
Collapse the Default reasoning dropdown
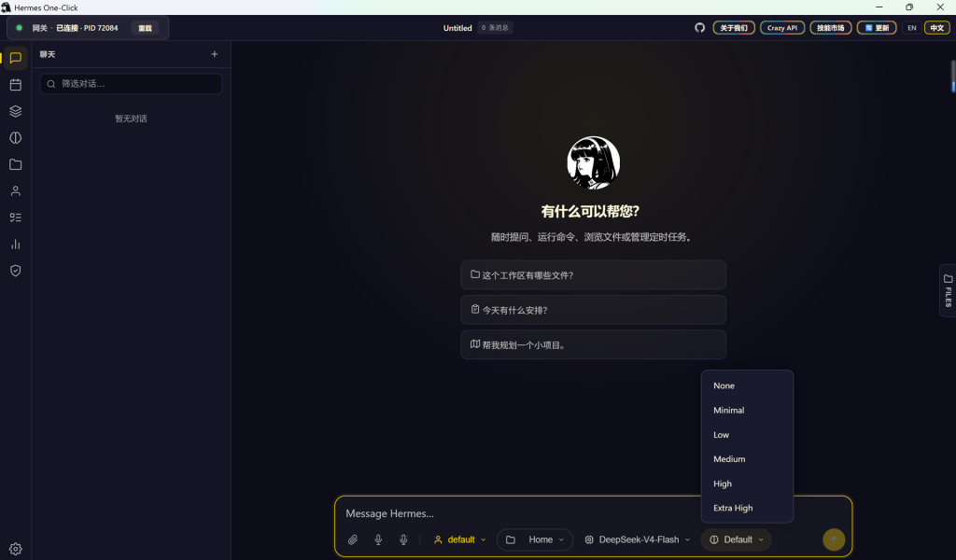tap(737, 539)
